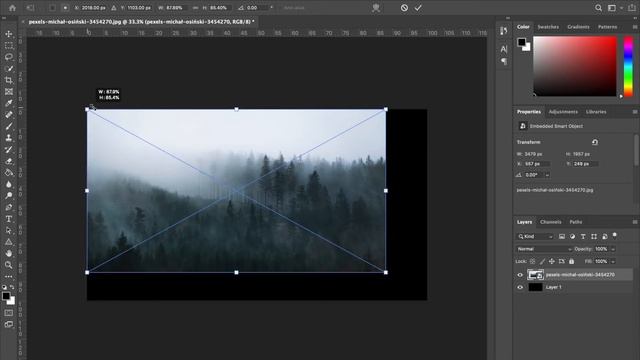Toggle lock all padlock icon
The image size is (640, 360).
[x=571, y=261]
